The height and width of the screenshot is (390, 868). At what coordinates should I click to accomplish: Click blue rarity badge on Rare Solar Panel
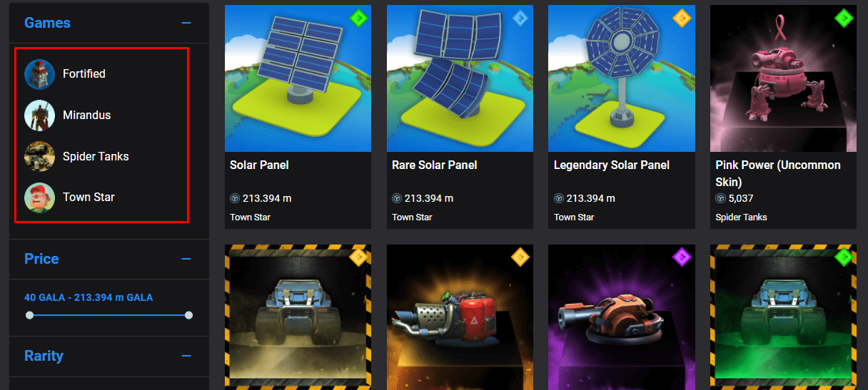521,18
